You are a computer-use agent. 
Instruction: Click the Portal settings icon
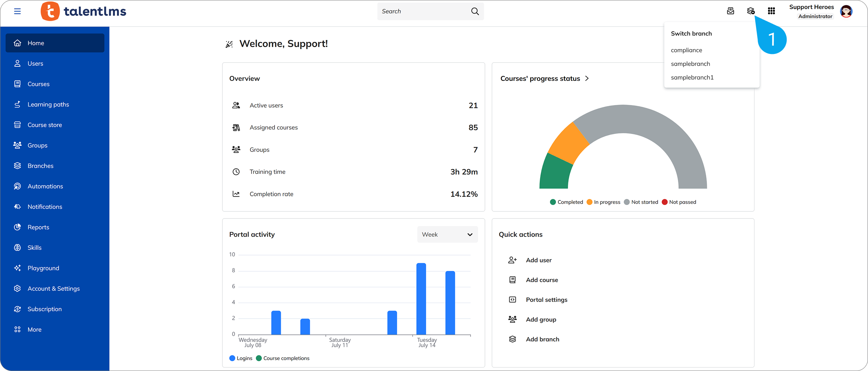pos(512,300)
